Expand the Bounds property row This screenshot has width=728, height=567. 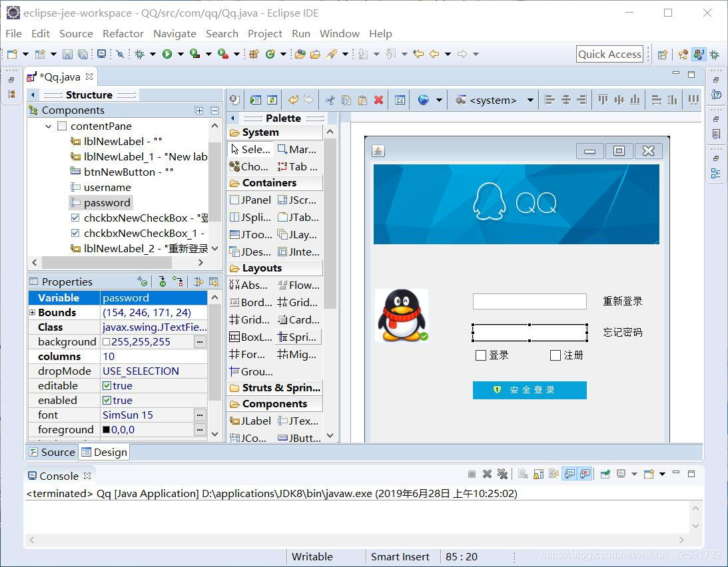pos(33,313)
